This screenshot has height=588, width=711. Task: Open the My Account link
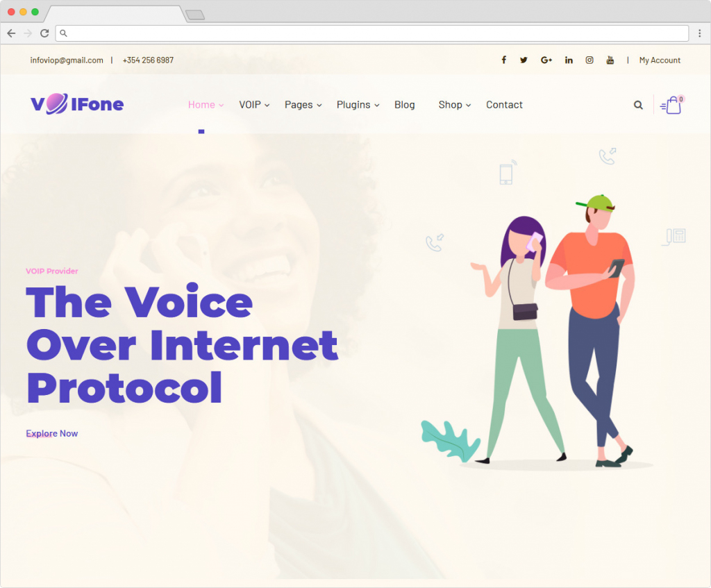[660, 60]
